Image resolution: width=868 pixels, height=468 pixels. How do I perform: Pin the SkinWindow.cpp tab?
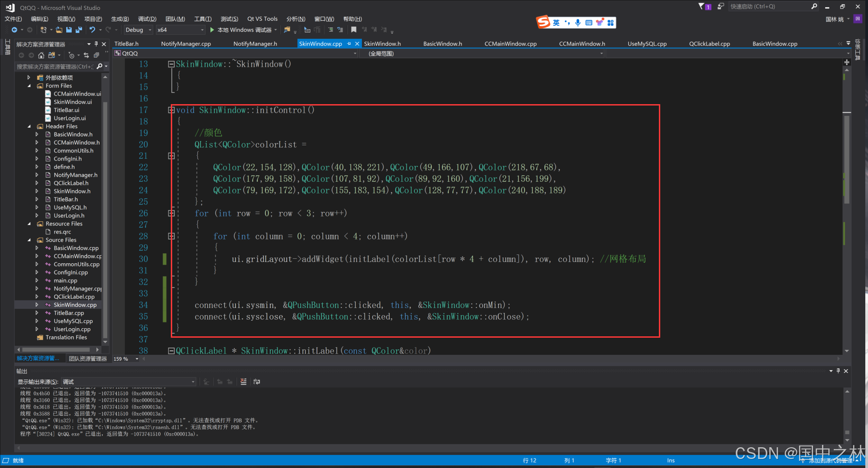[x=349, y=44]
